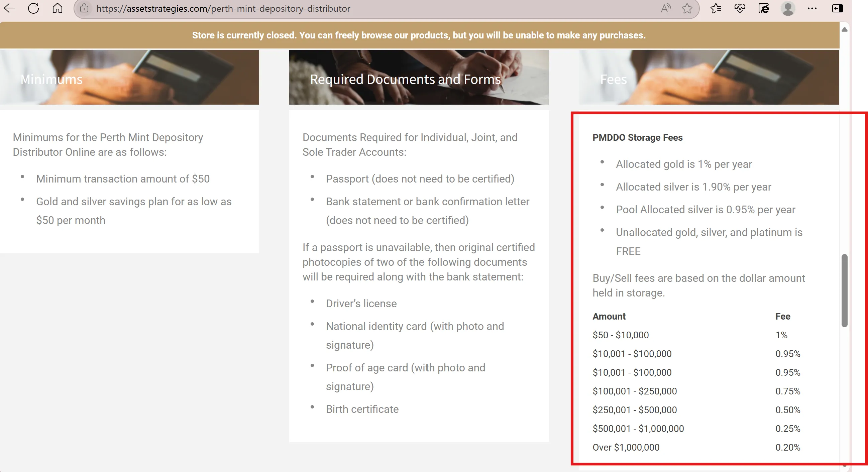Click the 0.50% fee cell

pyautogui.click(x=787, y=410)
